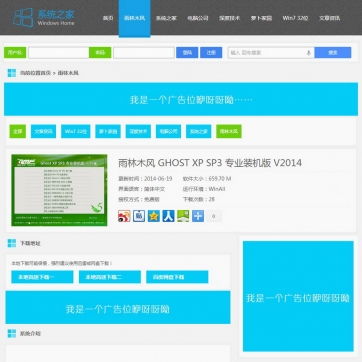Click the blue 搜索 search button
Image resolution: width=362 pixels, height=362 pixels.
(x=333, y=53)
